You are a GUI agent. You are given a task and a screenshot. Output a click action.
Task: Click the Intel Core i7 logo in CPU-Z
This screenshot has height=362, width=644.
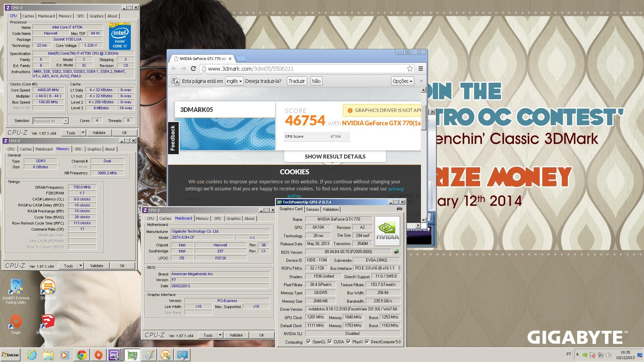[120, 36]
